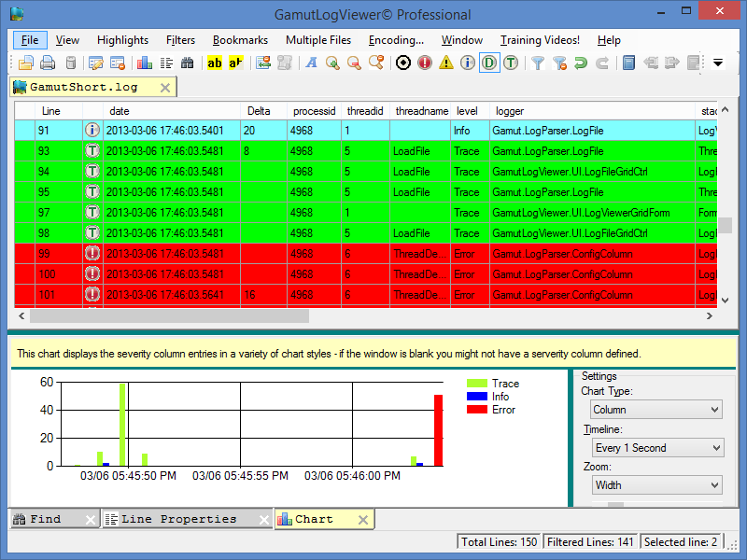Image resolution: width=747 pixels, height=560 pixels.
Task: Click the red Error legend swatch
Action: tap(477, 410)
